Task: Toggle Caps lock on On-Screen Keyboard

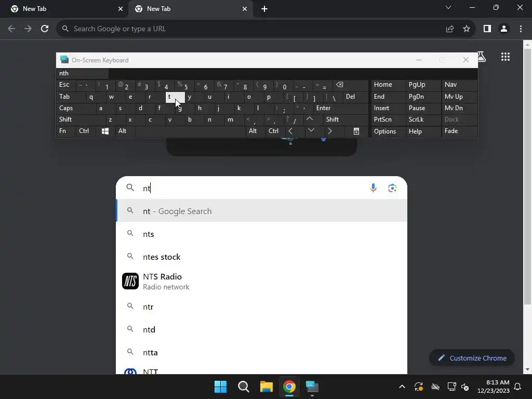Action: (x=75, y=108)
